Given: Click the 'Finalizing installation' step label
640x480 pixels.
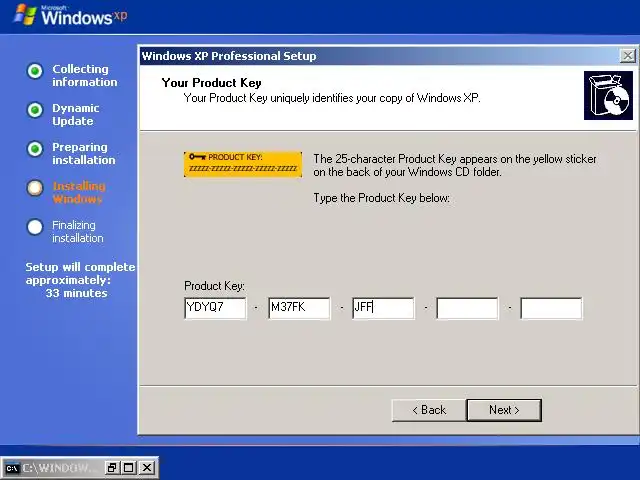Looking at the screenshot, I should pos(78,231).
